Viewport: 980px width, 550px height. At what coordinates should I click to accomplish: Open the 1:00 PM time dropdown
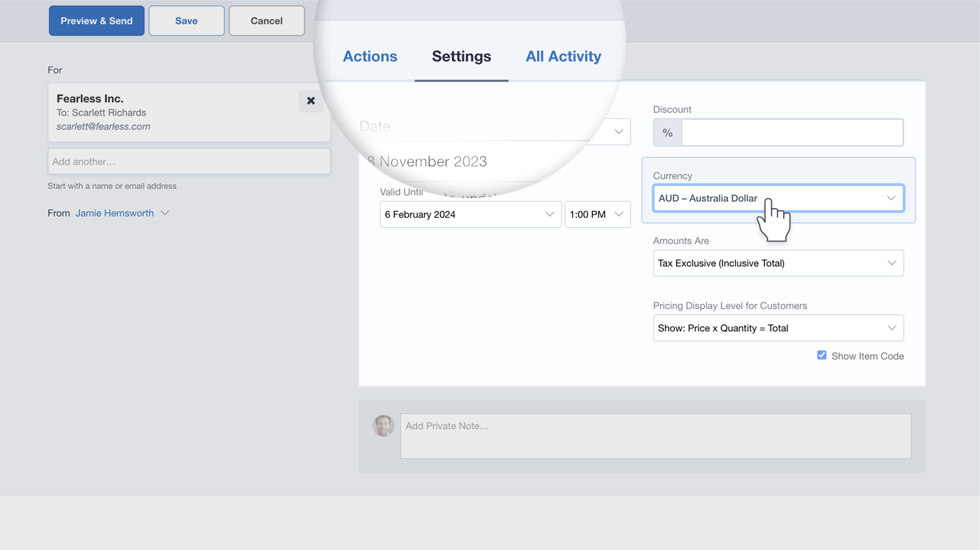pyautogui.click(x=598, y=214)
